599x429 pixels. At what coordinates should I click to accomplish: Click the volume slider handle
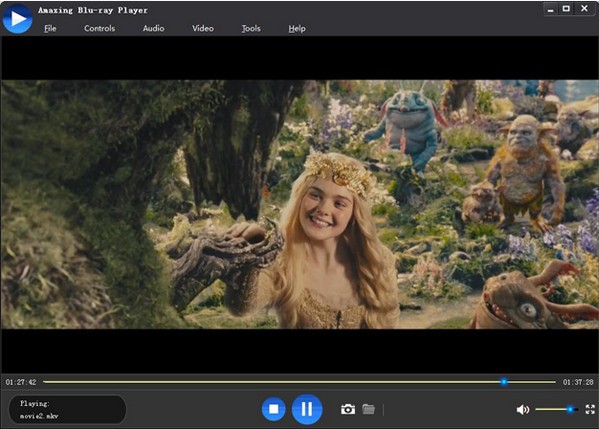point(570,410)
